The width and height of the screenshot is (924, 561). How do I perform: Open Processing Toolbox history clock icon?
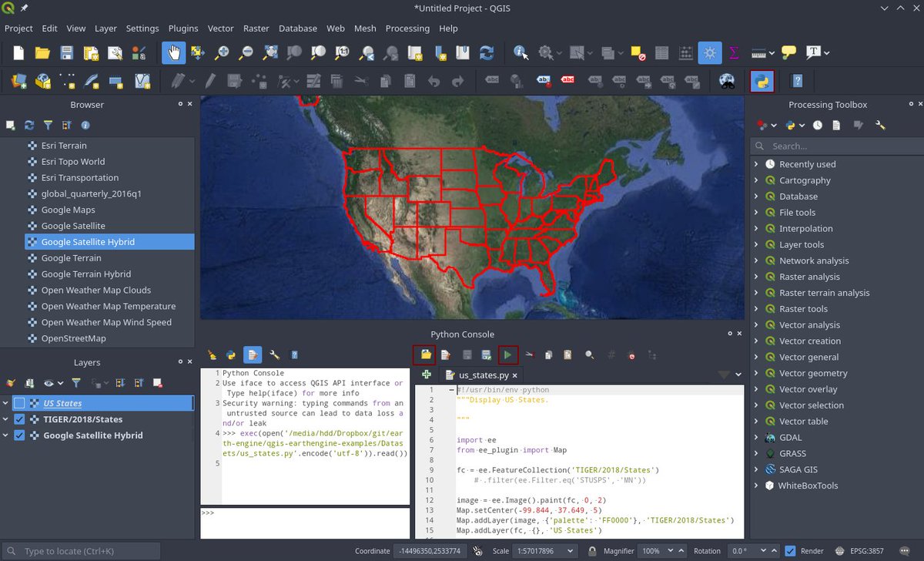[x=817, y=125]
